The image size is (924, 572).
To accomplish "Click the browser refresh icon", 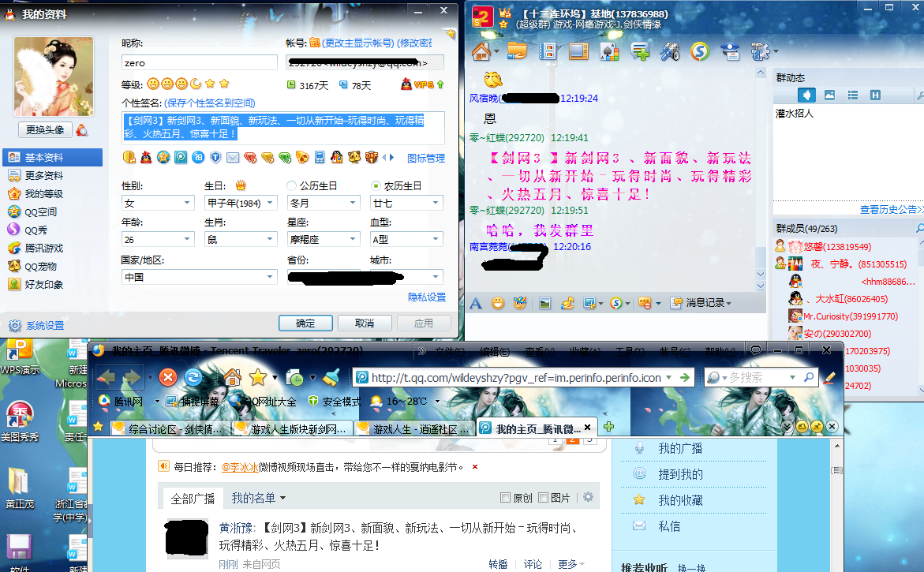I will [x=193, y=377].
